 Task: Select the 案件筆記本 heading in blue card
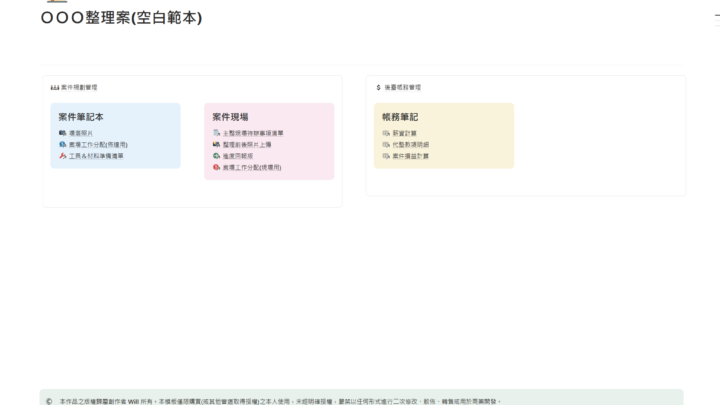pos(81,117)
